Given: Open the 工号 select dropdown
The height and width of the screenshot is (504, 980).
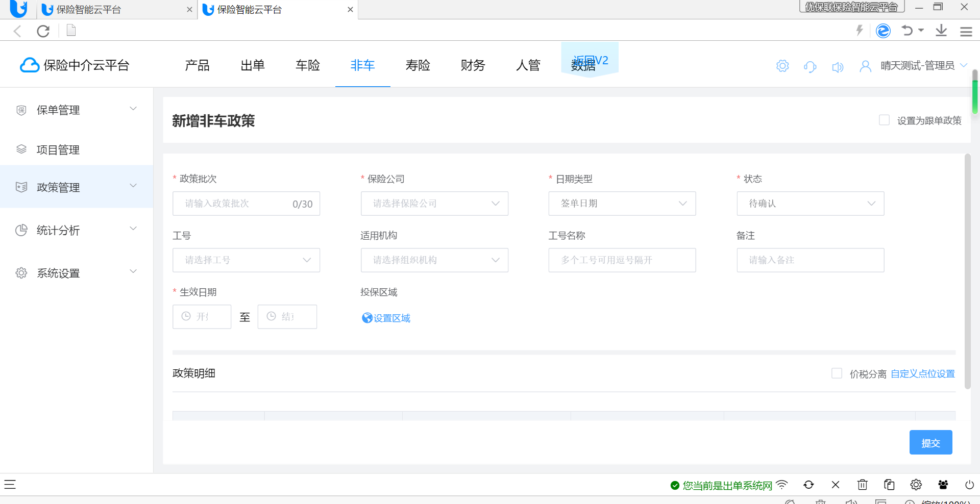Looking at the screenshot, I should [247, 260].
